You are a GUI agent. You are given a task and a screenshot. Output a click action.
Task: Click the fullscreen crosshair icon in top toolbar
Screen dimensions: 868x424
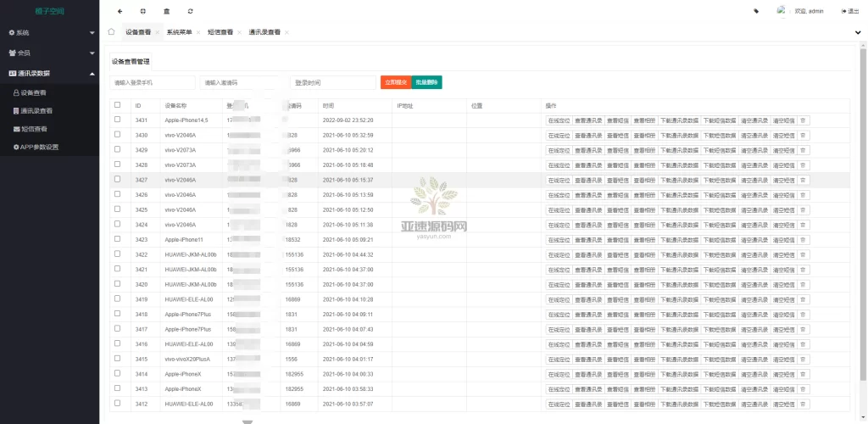143,11
